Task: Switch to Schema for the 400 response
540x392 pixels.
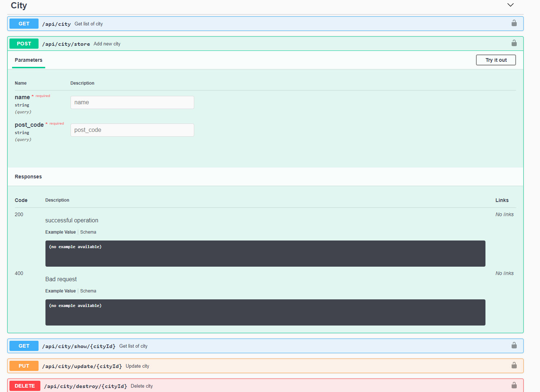Action: point(88,291)
